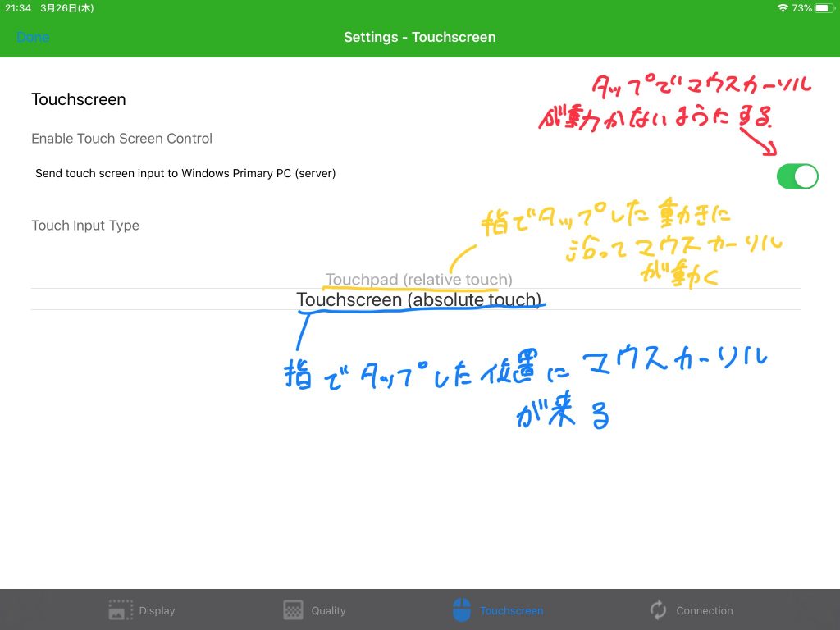Tap the 3月26日(木) date text

pyautogui.click(x=67, y=8)
